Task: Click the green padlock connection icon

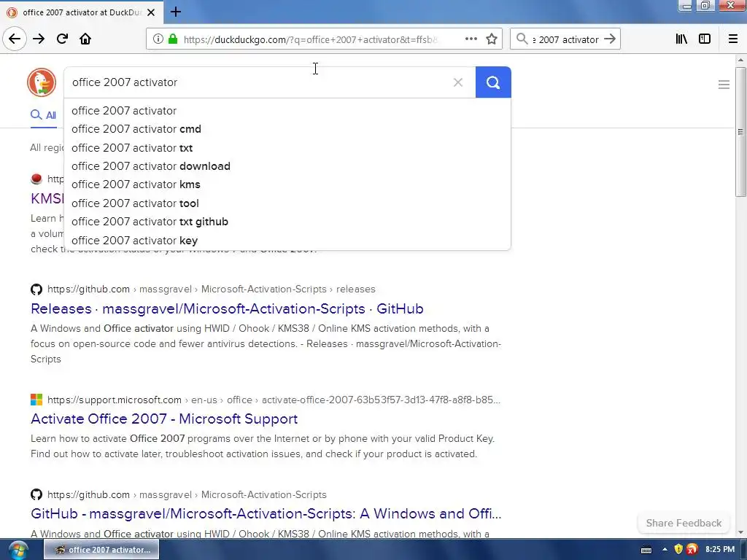Action: point(173,39)
